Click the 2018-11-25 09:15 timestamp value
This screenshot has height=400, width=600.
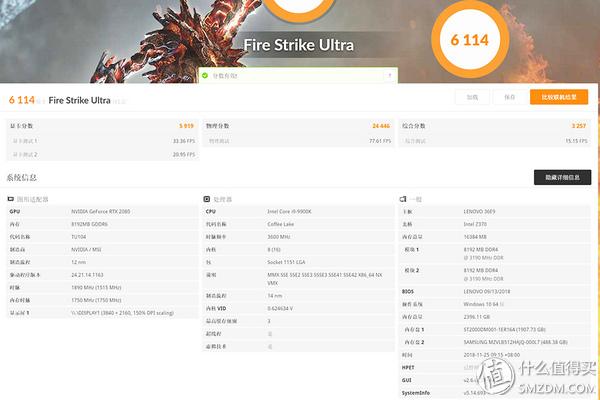(492, 355)
